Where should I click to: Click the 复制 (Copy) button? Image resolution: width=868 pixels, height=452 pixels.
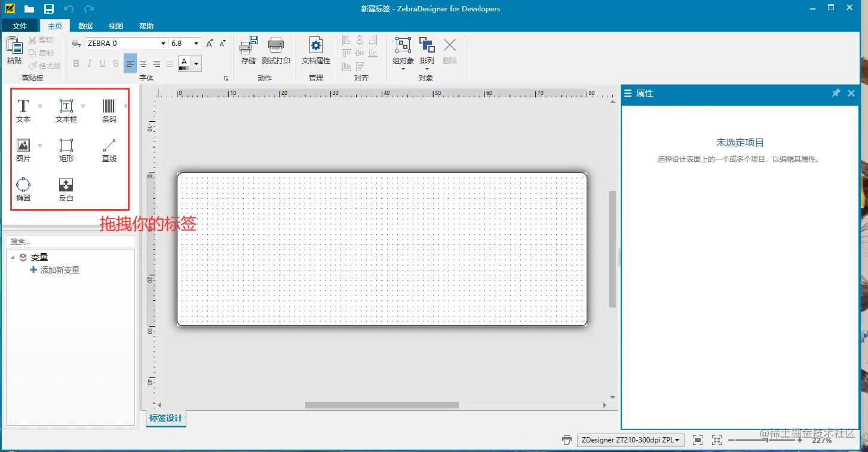[41, 53]
